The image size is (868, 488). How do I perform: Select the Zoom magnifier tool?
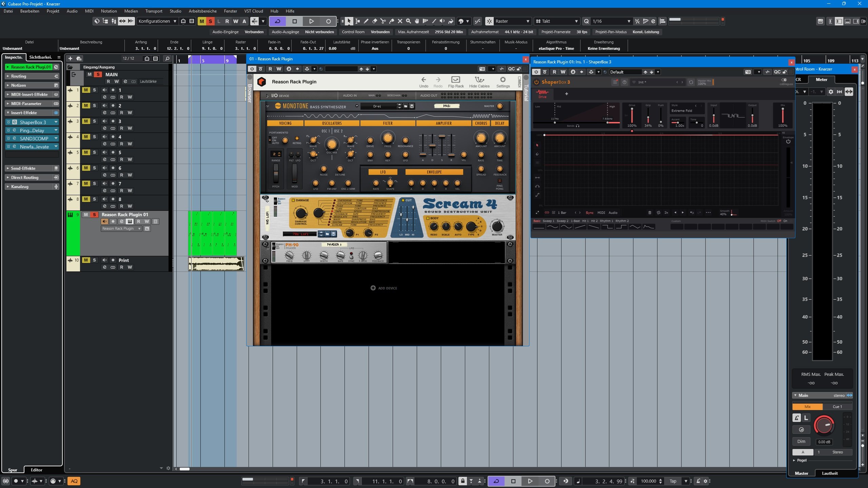[x=408, y=21]
